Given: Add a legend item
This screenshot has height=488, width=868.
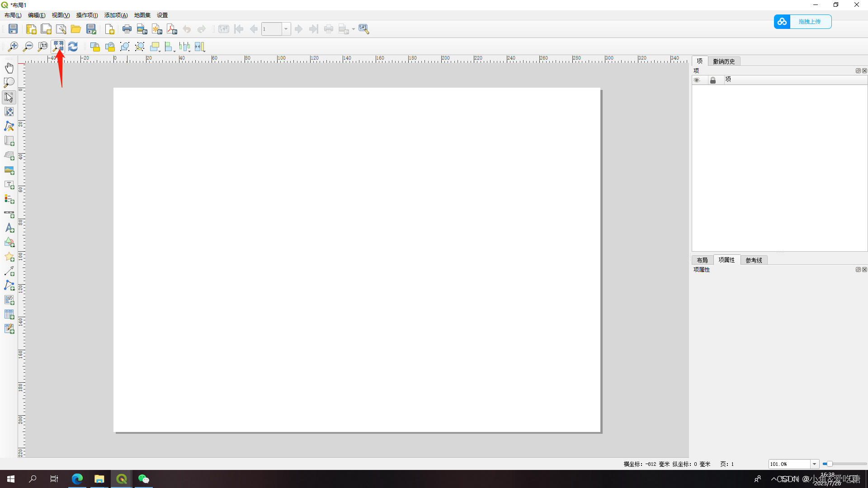Looking at the screenshot, I should coord(9,199).
